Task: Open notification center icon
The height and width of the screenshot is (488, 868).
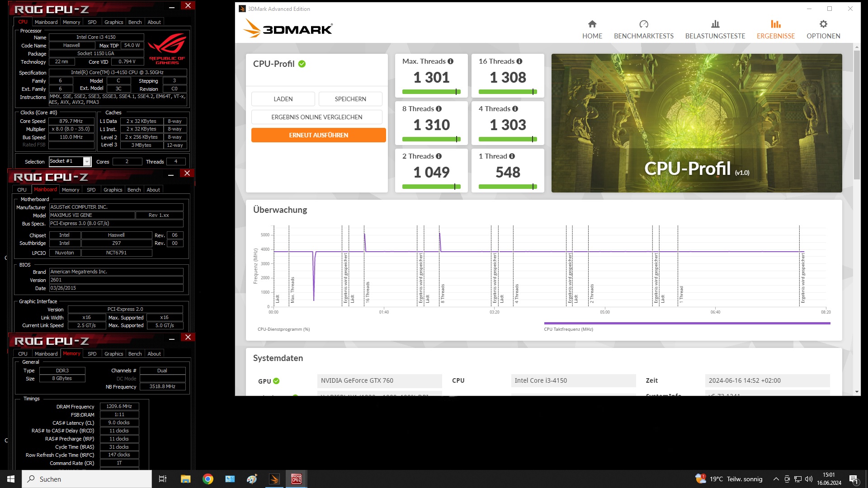Action: [x=854, y=479]
